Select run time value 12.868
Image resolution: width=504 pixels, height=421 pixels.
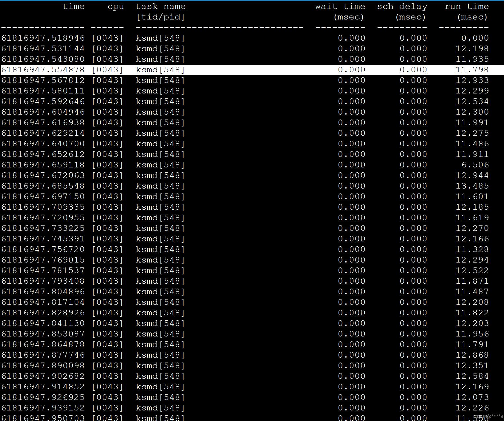[x=472, y=355]
